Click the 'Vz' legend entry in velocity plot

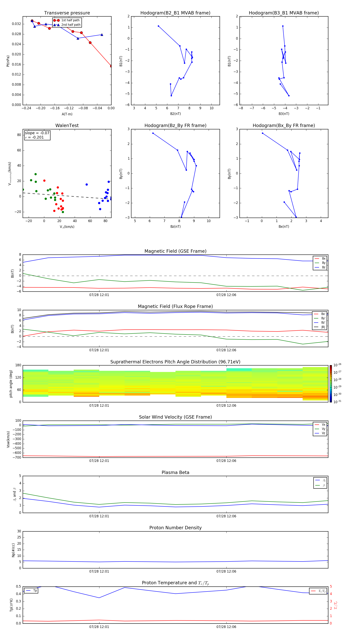click(x=320, y=433)
